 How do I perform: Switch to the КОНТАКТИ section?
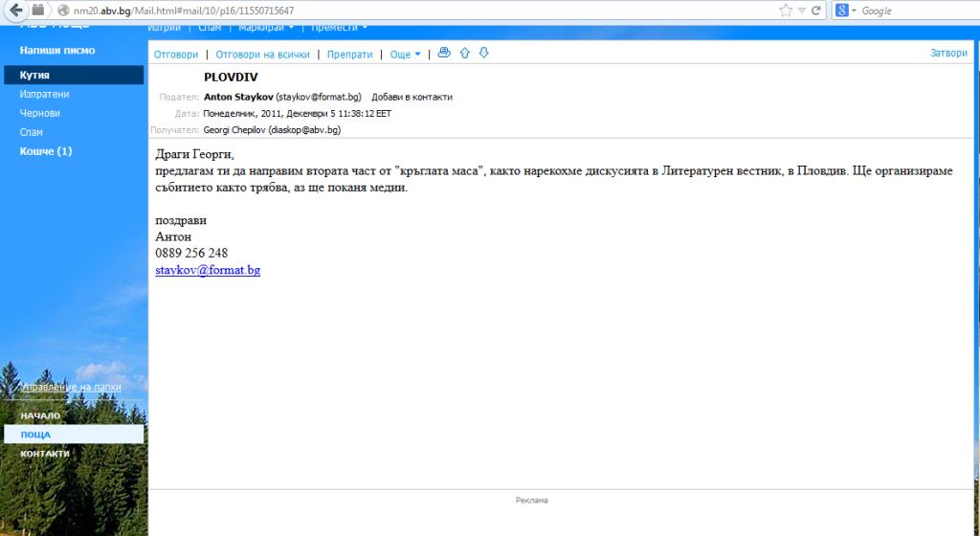pos(45,454)
